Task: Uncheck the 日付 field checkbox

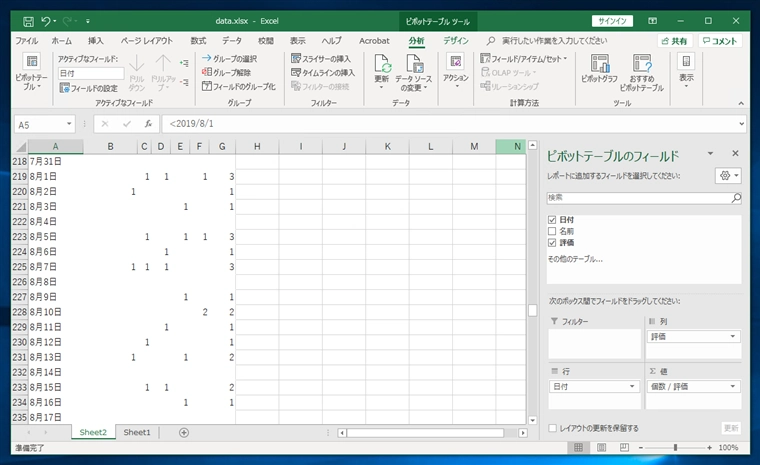Action: 553,219
